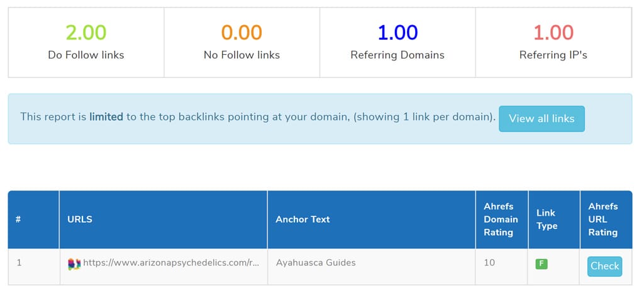Click the Referring Domains stat card
The image size is (644, 305).
point(397,42)
